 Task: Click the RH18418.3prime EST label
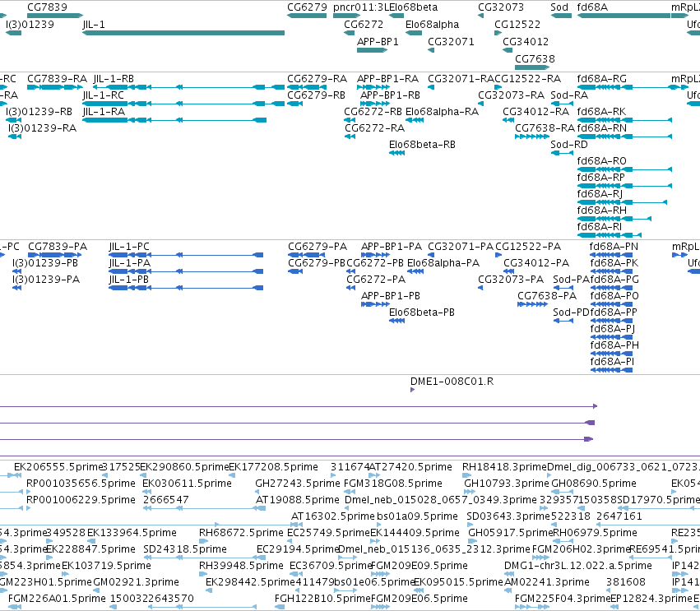click(x=504, y=467)
